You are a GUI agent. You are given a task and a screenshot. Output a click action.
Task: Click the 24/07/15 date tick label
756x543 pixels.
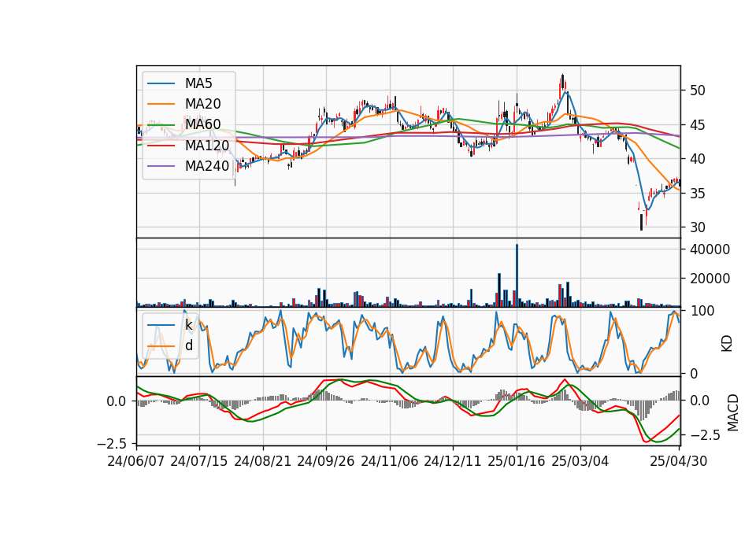pyautogui.click(x=198, y=461)
